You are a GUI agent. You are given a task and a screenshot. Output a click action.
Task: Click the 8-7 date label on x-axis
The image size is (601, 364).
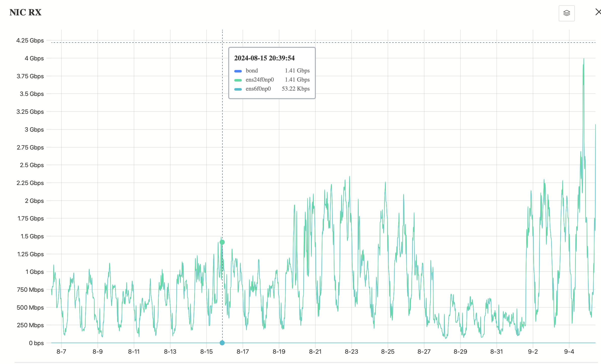61,352
